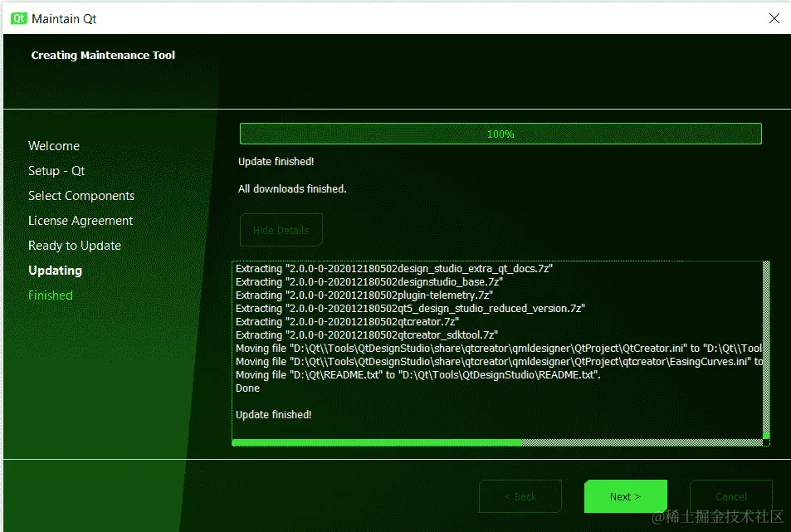Screen dimensions: 791x532
Task: Click the design_studio_extra_qt_docs.7z extracting line
Action: (394, 269)
